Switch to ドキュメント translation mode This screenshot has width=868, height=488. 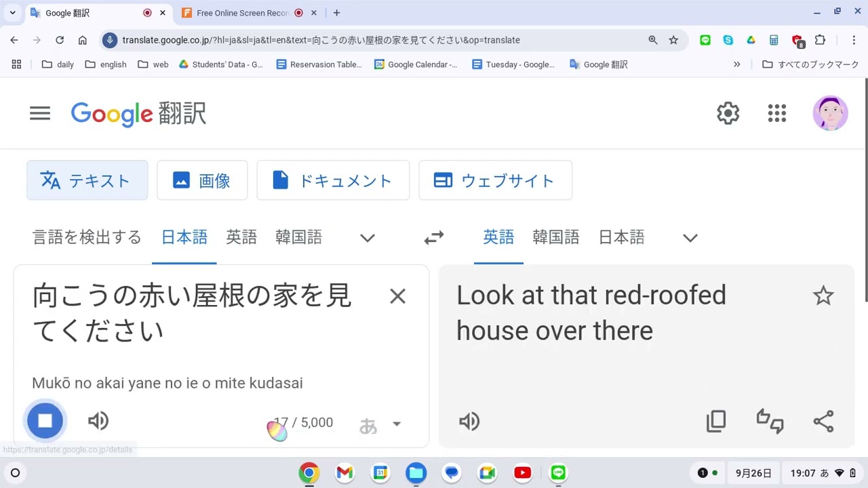tap(333, 180)
